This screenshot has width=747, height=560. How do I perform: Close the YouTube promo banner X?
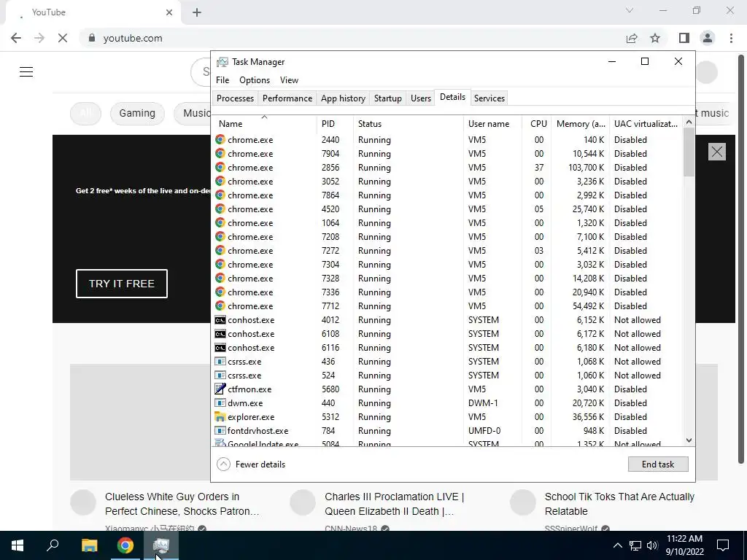point(717,152)
